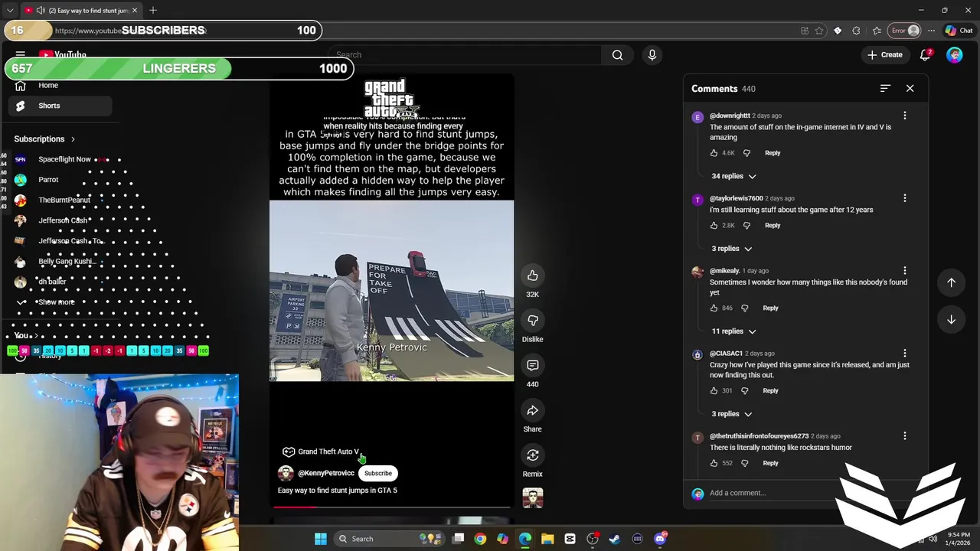Open the Edge favorites list icon
The image size is (980, 551).
(877, 31)
